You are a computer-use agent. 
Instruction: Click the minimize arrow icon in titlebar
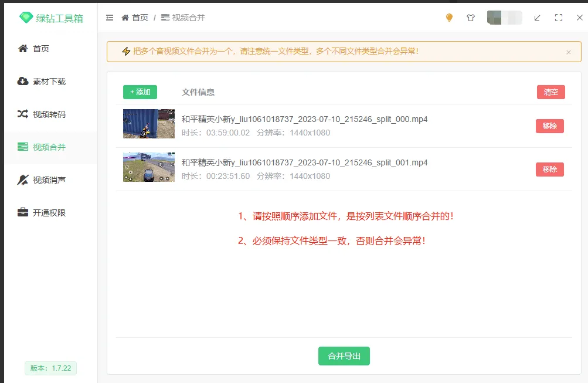coord(537,18)
